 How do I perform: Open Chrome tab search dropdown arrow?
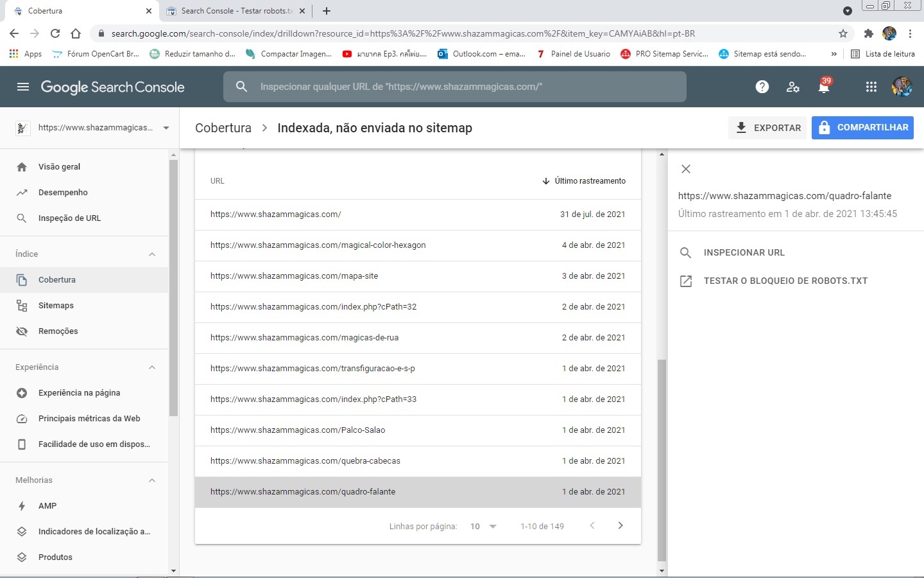click(848, 11)
